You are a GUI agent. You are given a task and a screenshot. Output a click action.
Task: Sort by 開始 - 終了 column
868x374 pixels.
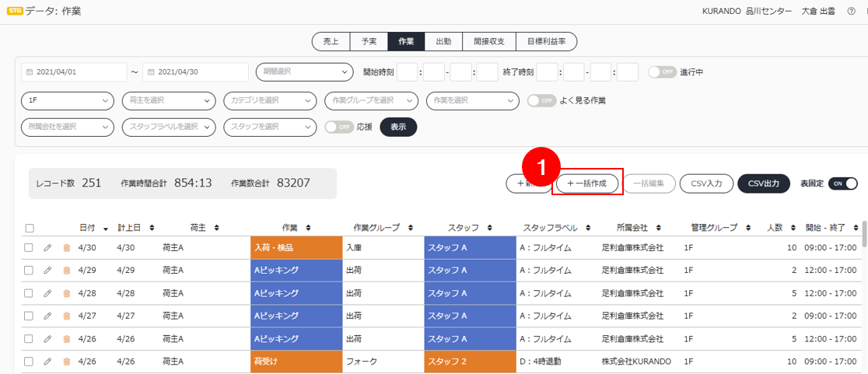point(857,227)
